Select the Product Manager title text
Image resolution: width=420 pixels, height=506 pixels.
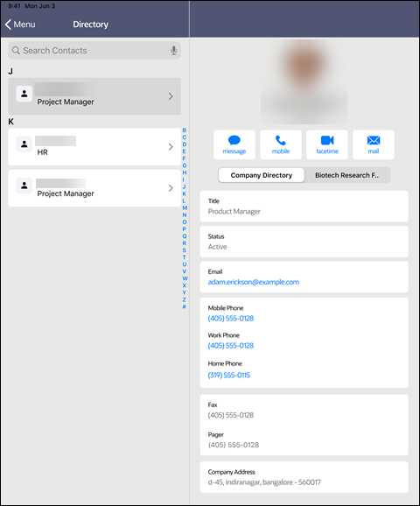[234, 211]
